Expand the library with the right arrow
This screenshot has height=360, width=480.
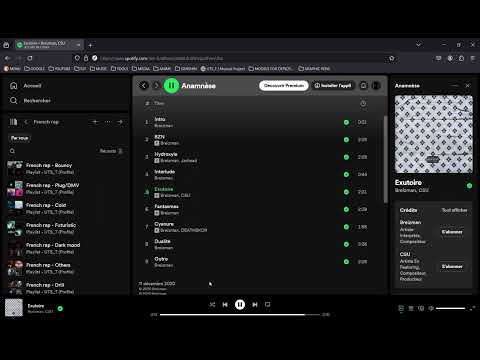pyautogui.click(x=120, y=122)
